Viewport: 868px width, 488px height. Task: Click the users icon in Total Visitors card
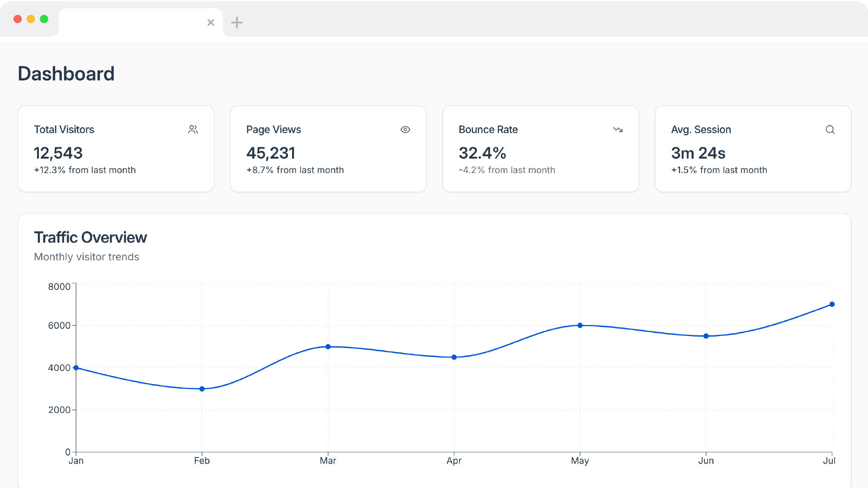(x=193, y=130)
